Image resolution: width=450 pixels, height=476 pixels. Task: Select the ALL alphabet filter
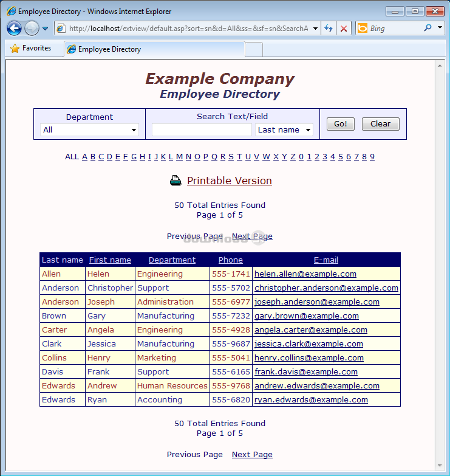point(72,157)
